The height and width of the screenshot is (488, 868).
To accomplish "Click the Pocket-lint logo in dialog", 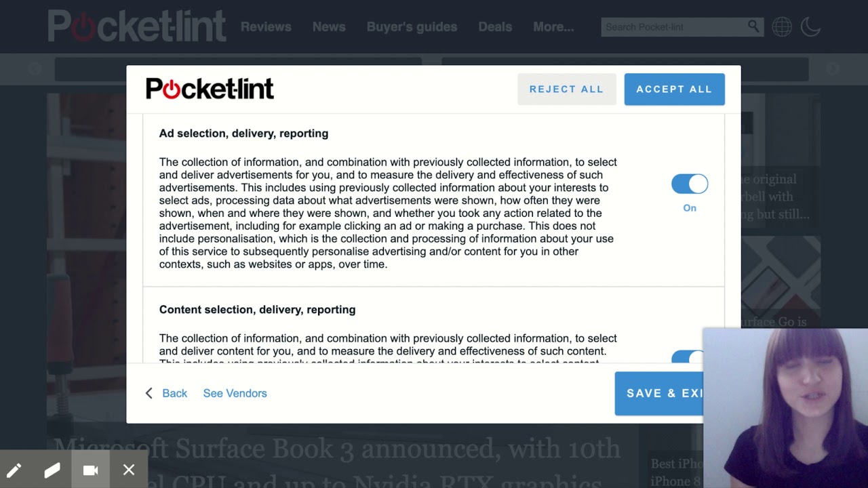I will coord(210,89).
